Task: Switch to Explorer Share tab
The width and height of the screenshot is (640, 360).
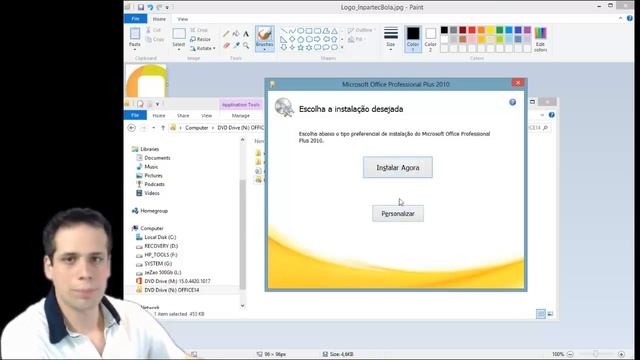Action: [x=183, y=116]
